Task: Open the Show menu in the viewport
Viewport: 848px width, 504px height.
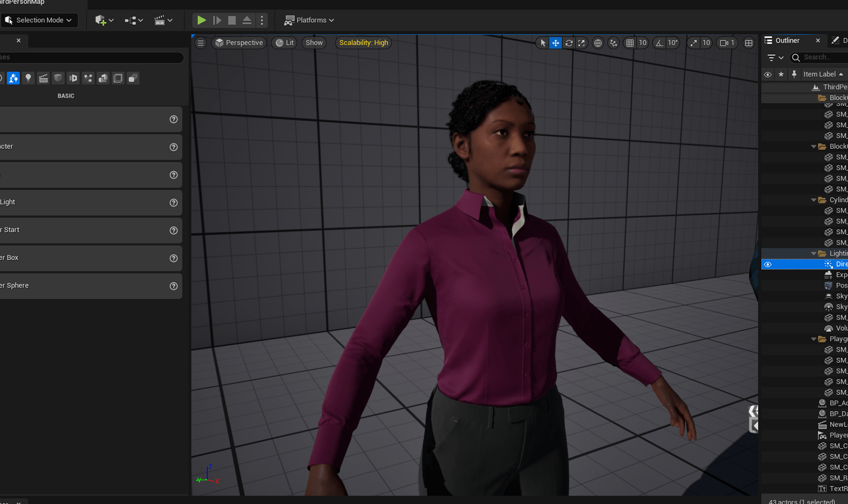Action: [x=314, y=43]
